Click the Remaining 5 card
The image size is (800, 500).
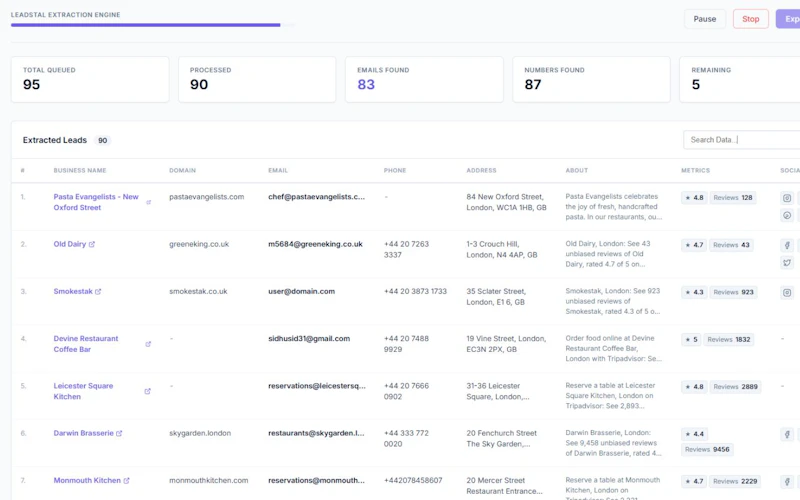point(740,80)
